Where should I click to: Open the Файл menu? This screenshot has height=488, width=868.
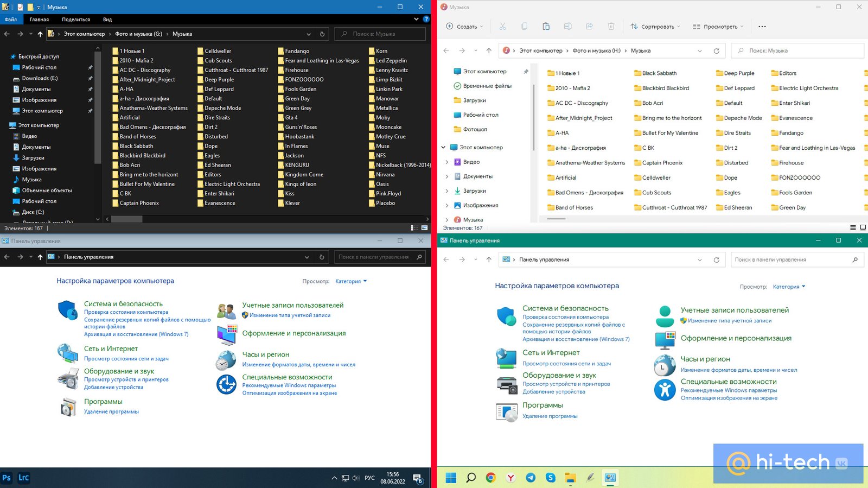click(11, 19)
